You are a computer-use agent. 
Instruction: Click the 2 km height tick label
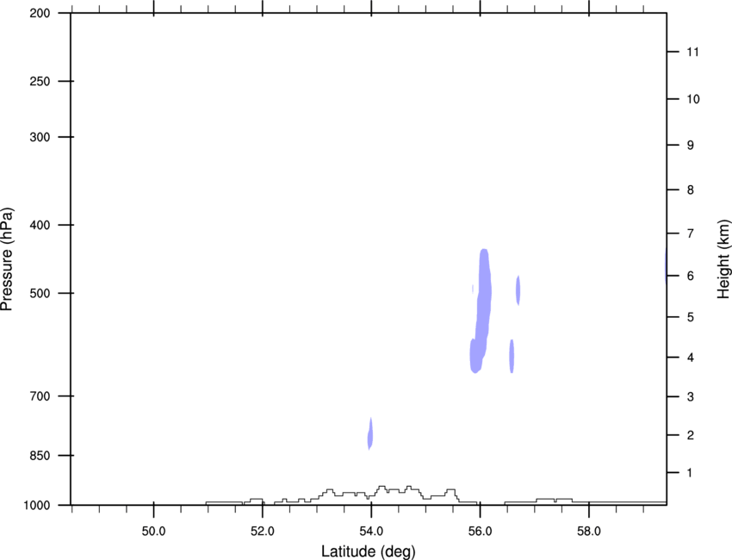pos(690,435)
